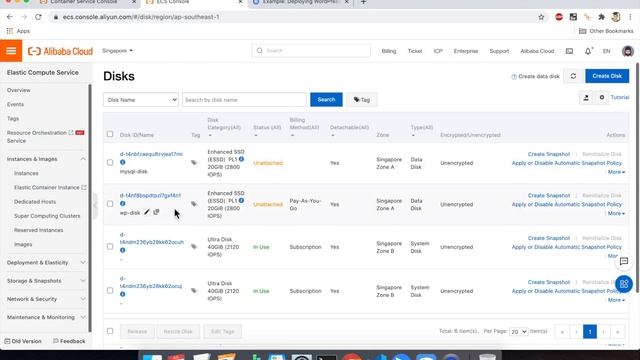Open the Elastic Container Instance sidebar item
Viewport: 640px width, 360px height.
click(x=50, y=188)
